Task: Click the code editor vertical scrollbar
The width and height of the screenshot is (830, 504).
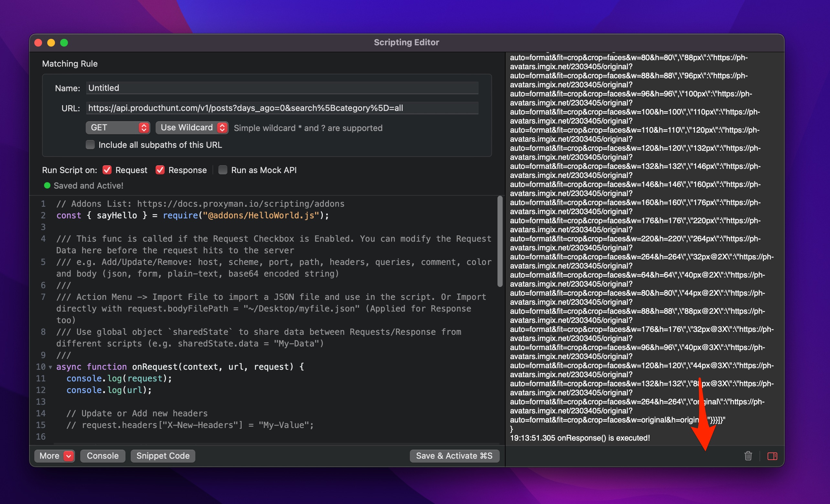Action: click(x=500, y=241)
